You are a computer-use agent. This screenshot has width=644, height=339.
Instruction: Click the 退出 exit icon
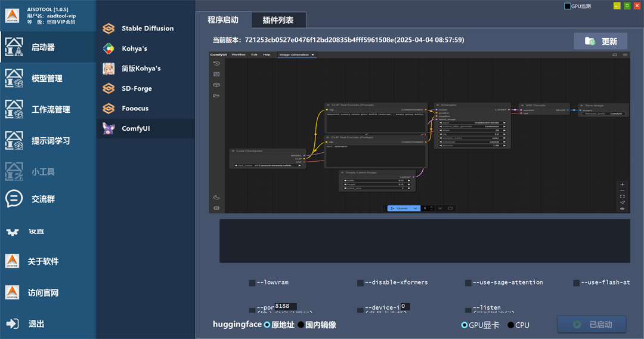[x=13, y=323]
